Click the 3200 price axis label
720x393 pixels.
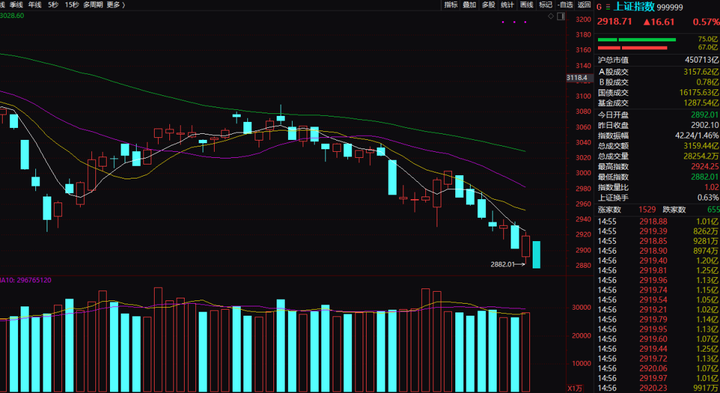(x=583, y=19)
